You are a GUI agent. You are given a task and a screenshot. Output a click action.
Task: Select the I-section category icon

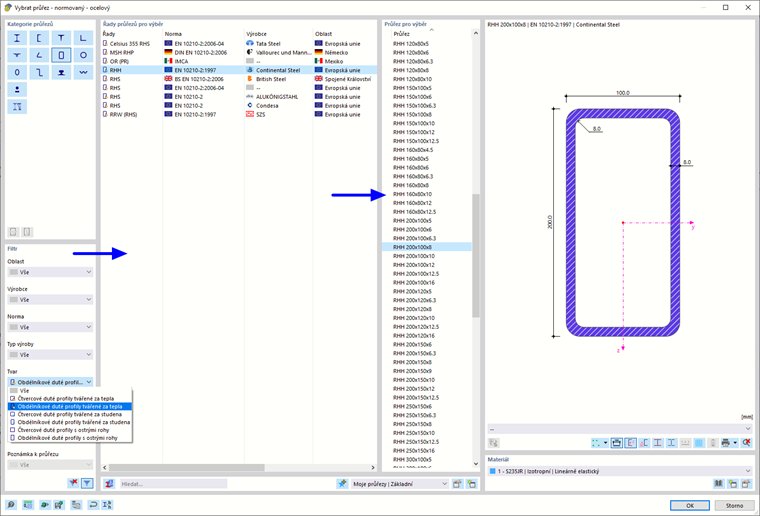tap(17, 38)
